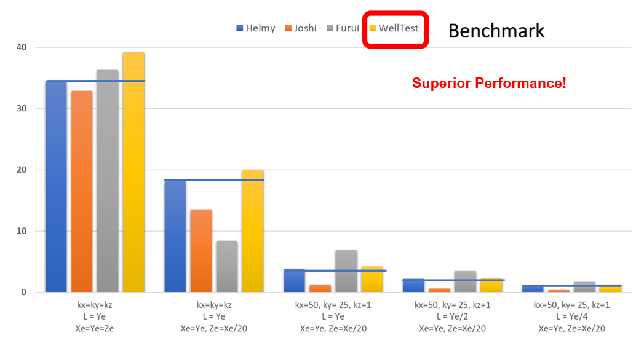Click the tallest yellow WellTest bar
The height and width of the screenshot is (338, 644).
click(133, 172)
